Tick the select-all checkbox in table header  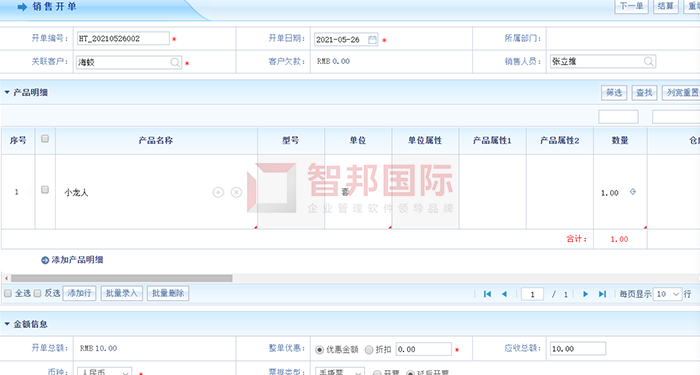[x=45, y=139]
